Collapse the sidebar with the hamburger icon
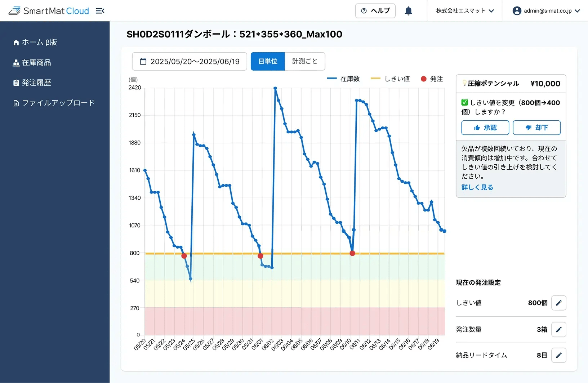 click(100, 10)
